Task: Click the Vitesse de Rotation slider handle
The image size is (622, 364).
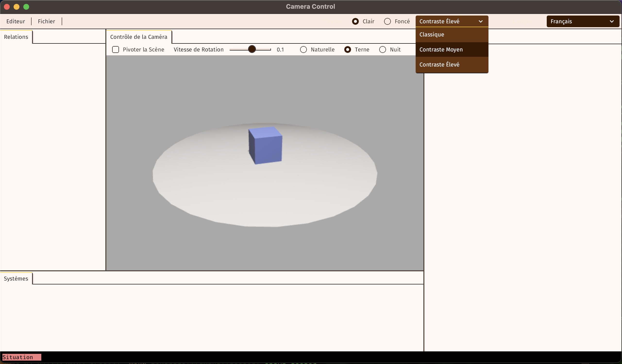Action: (252, 49)
